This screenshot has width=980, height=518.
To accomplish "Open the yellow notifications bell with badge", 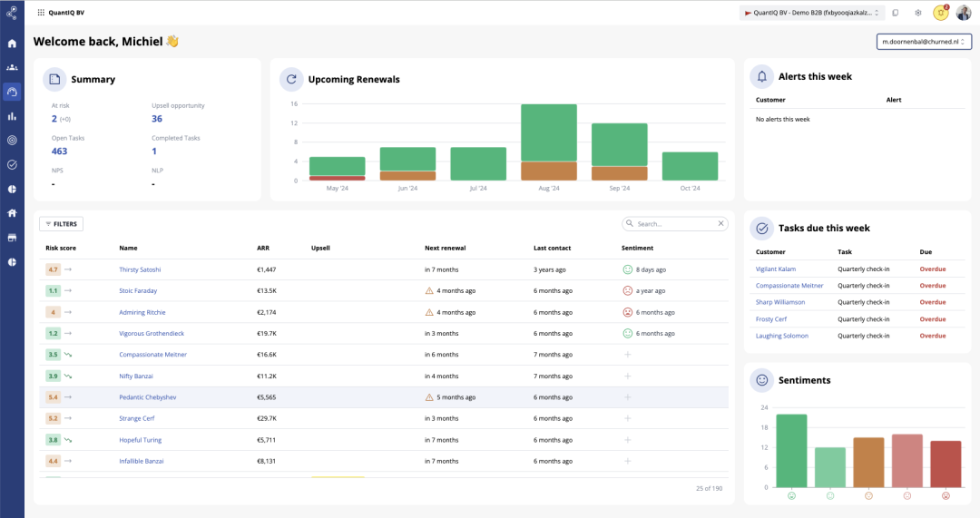I will [x=941, y=13].
